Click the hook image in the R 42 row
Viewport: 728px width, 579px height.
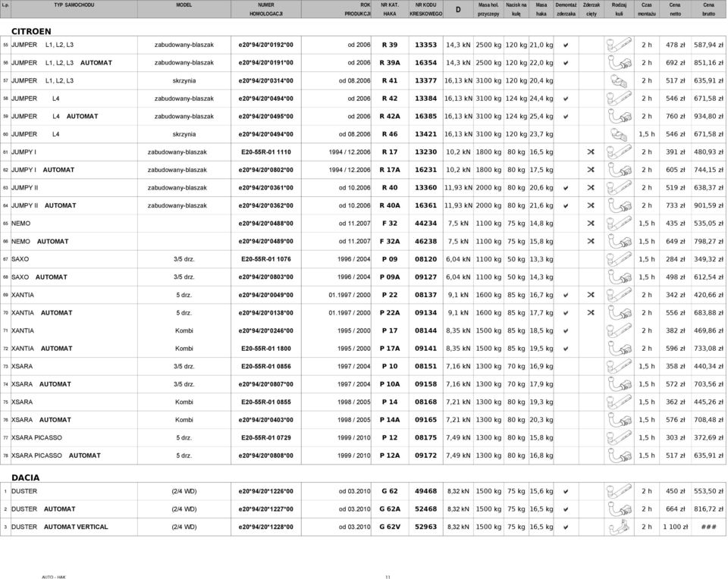click(619, 99)
